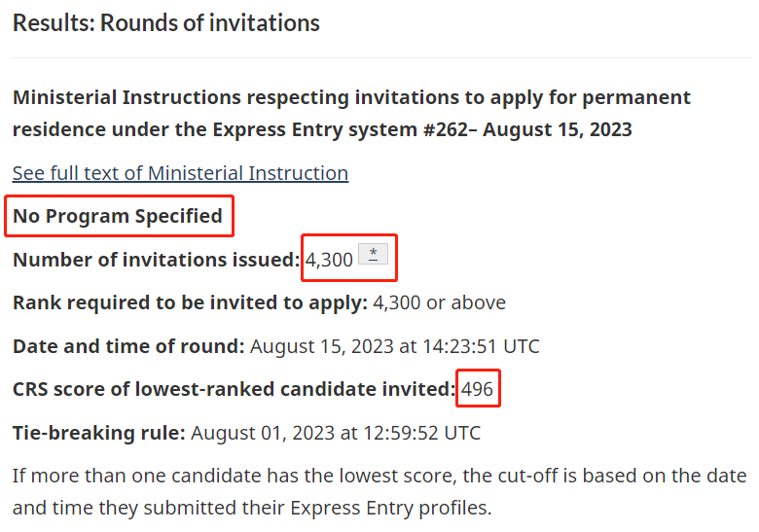Screen dimensions: 759x532
Task: Click the Tie-breaking rule label
Action: pyautogui.click(x=98, y=433)
